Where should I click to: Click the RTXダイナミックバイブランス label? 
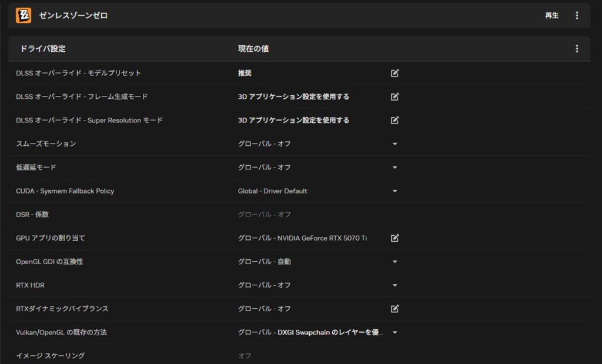click(62, 309)
